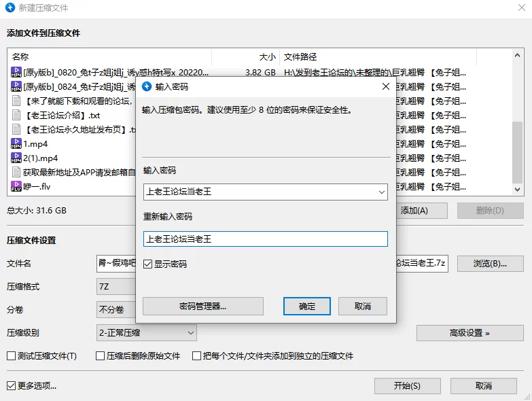
Task: Select the 2(1).mp4 video file icon
Action: (x=16, y=158)
